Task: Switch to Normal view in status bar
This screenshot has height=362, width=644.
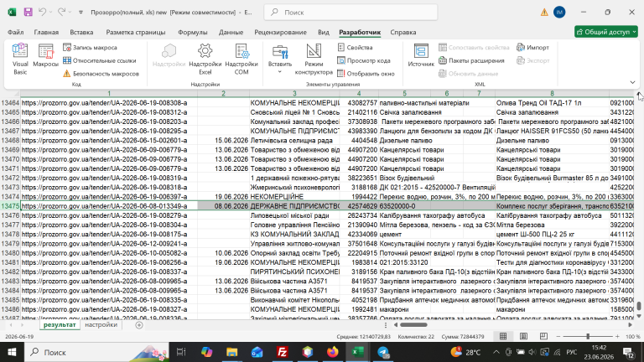Action: tap(503, 336)
